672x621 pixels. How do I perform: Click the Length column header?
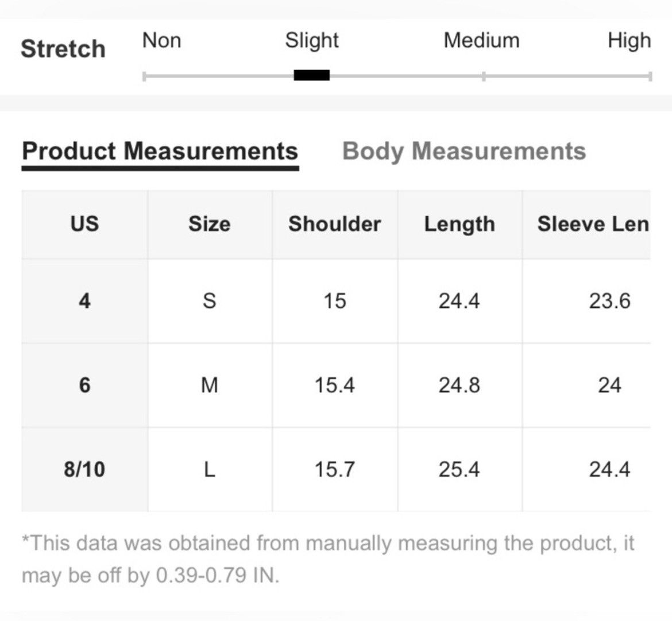point(459,224)
